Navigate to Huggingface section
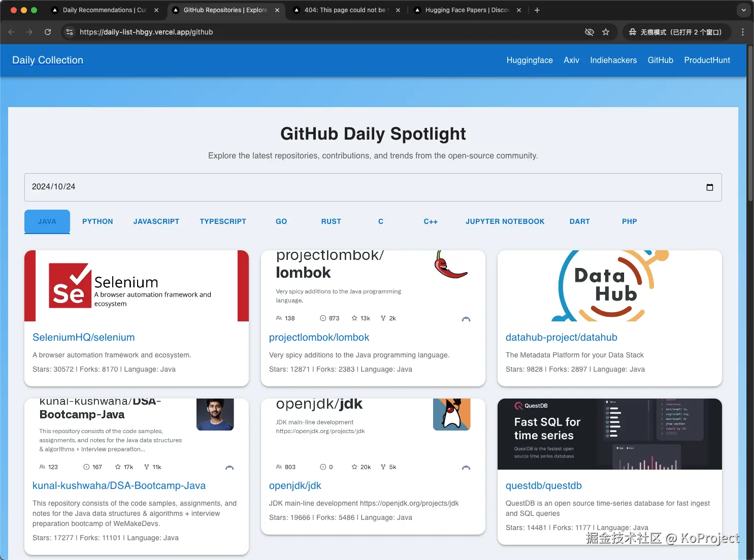Viewport: 754px width, 560px height. click(x=530, y=60)
